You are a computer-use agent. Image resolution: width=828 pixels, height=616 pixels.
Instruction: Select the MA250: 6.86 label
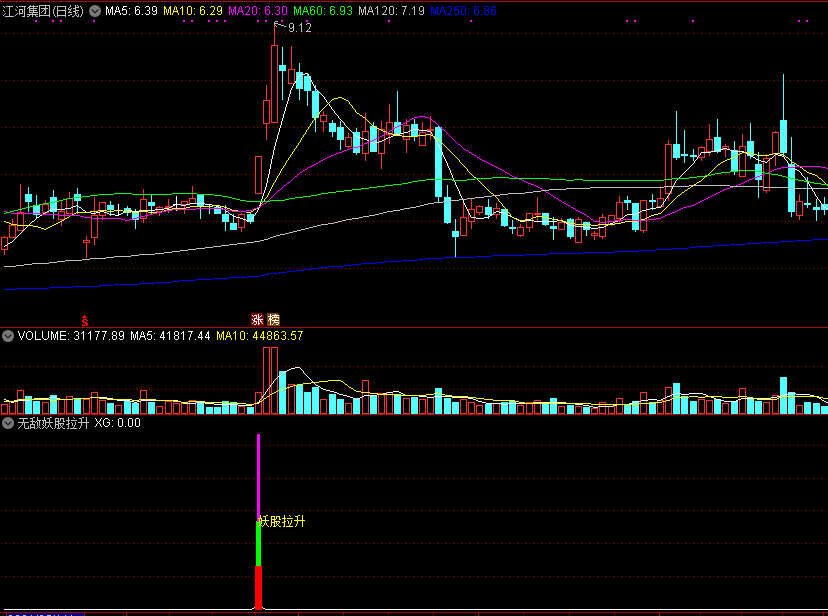[x=463, y=11]
